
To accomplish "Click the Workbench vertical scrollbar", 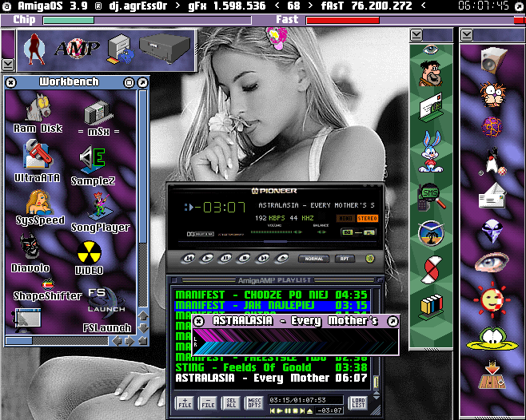I will [143, 199].
